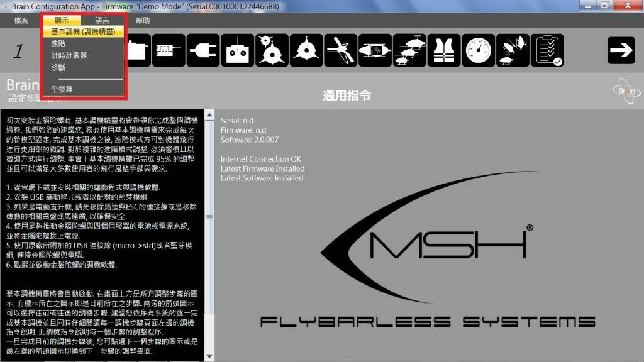The image size is (644, 362).
Task: Open the rotor blades step icon
Action: click(x=340, y=50)
